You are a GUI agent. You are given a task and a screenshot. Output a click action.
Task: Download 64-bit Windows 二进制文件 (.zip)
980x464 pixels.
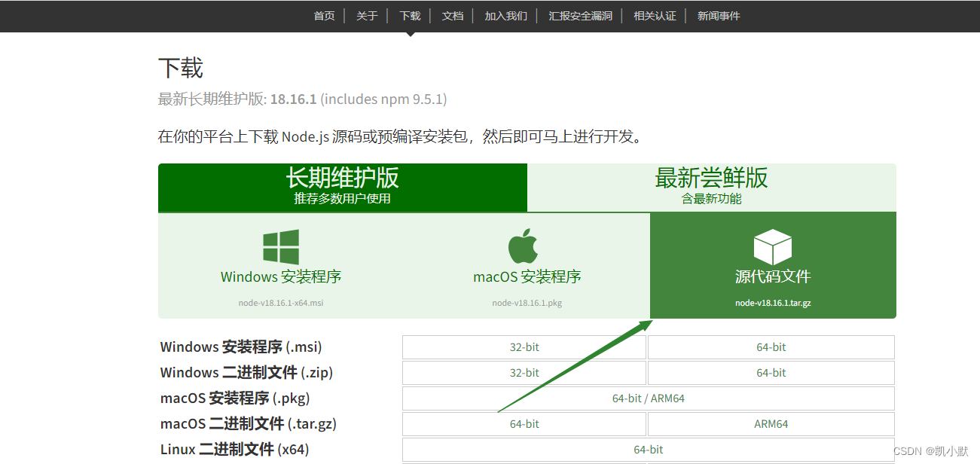coord(771,373)
